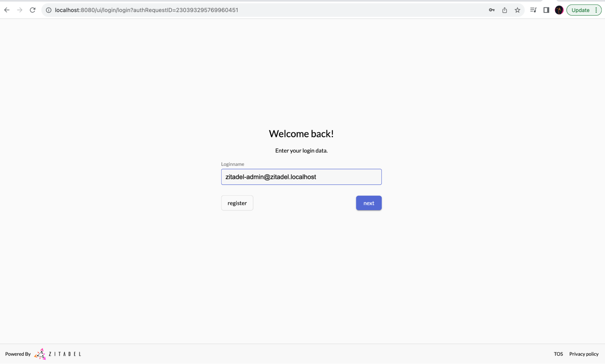Toggle the browser side panel
This screenshot has height=364, width=605.
pos(546,10)
